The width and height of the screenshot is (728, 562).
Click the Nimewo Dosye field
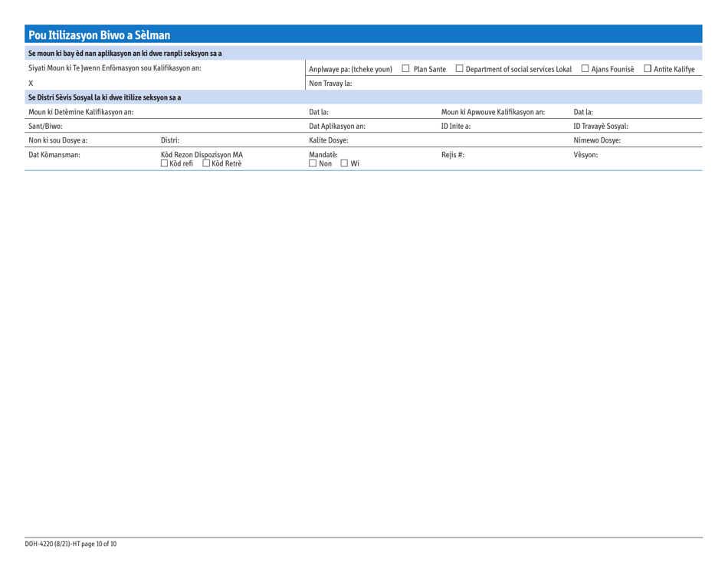[613, 140]
